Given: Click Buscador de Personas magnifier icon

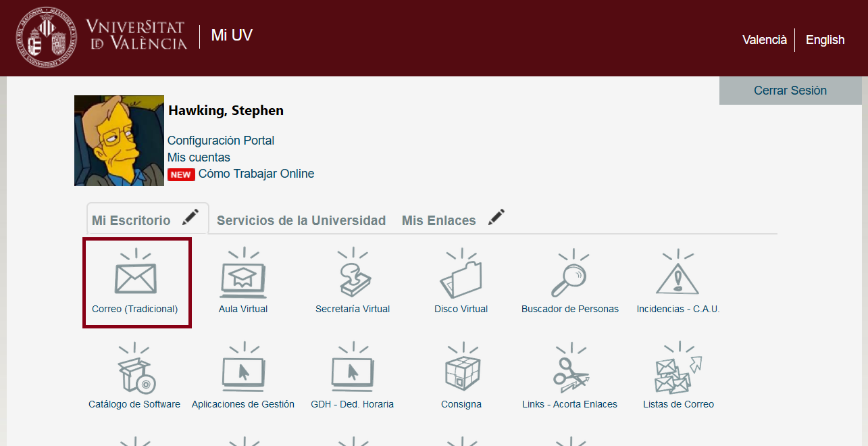Looking at the screenshot, I should (569, 278).
